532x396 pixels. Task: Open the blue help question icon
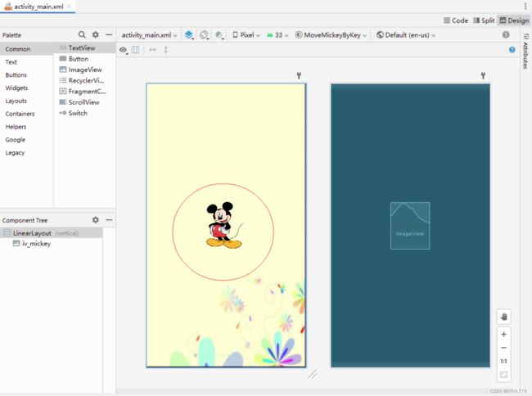pyautogui.click(x=512, y=50)
